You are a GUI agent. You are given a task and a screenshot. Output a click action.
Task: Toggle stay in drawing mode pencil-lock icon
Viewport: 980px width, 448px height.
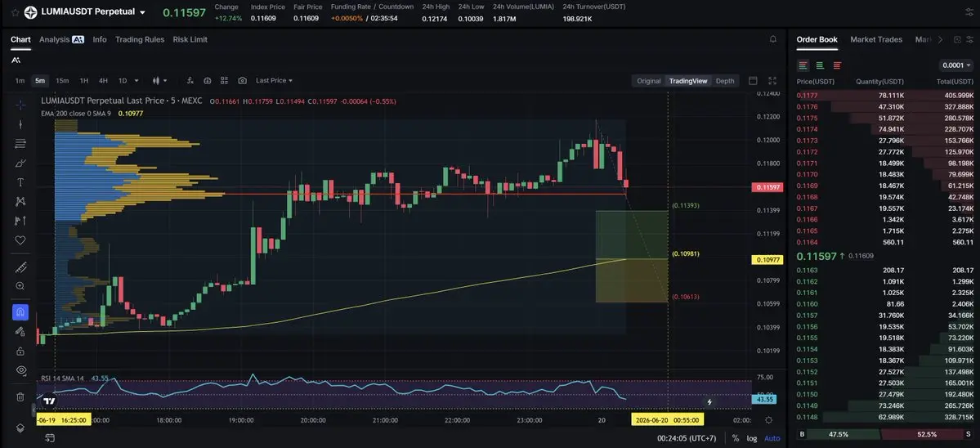(20, 332)
